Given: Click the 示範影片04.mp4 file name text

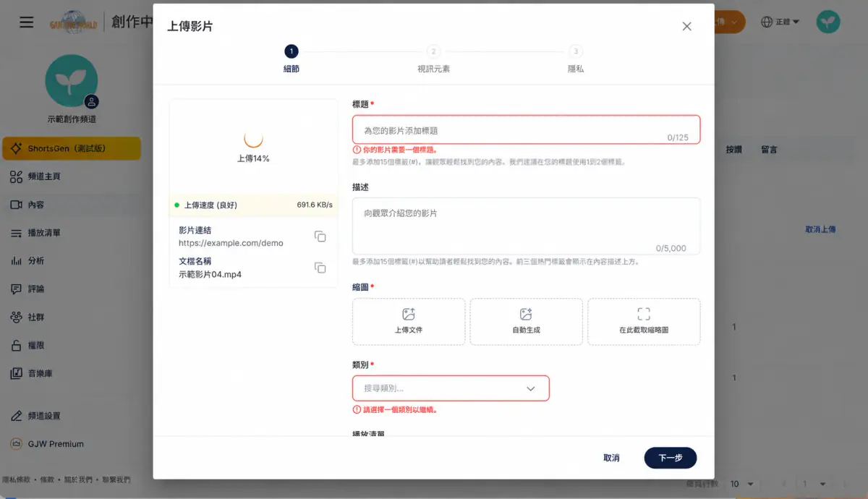Looking at the screenshot, I should click(x=210, y=274).
